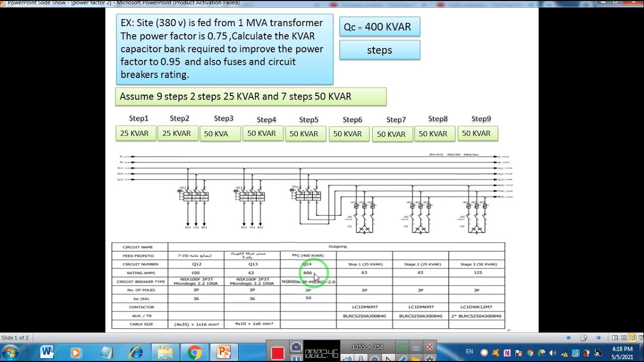Launch Windows Media Player from the taskbar
This screenshot has height=362, width=644.
click(76, 353)
